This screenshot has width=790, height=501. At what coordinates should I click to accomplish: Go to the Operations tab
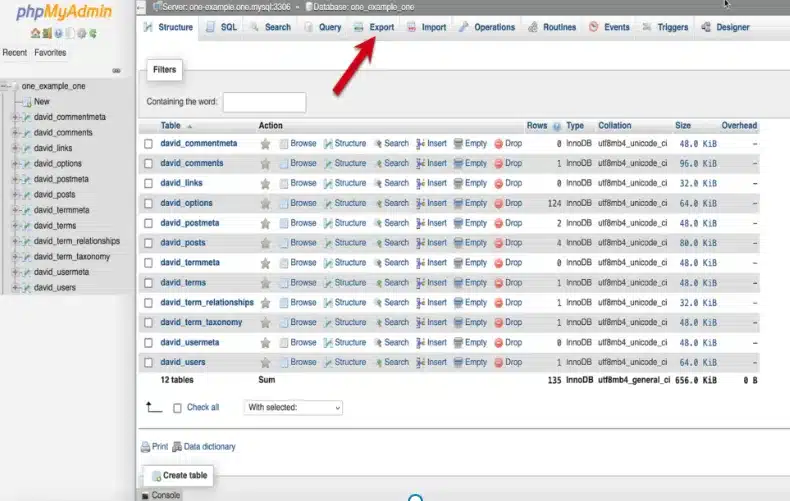(x=487, y=27)
